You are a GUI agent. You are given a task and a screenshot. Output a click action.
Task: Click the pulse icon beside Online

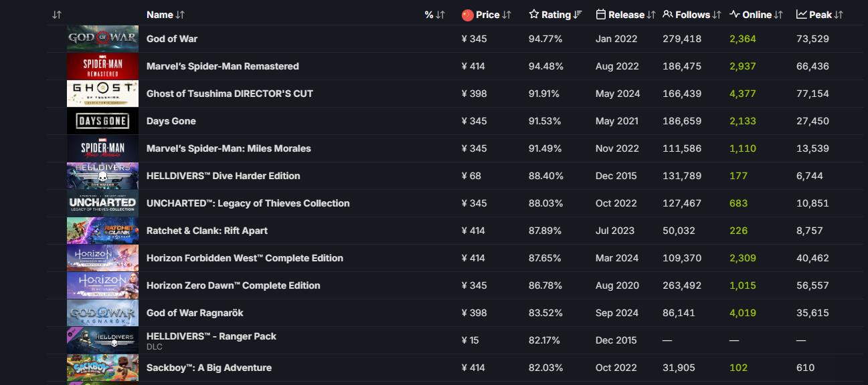(x=734, y=15)
